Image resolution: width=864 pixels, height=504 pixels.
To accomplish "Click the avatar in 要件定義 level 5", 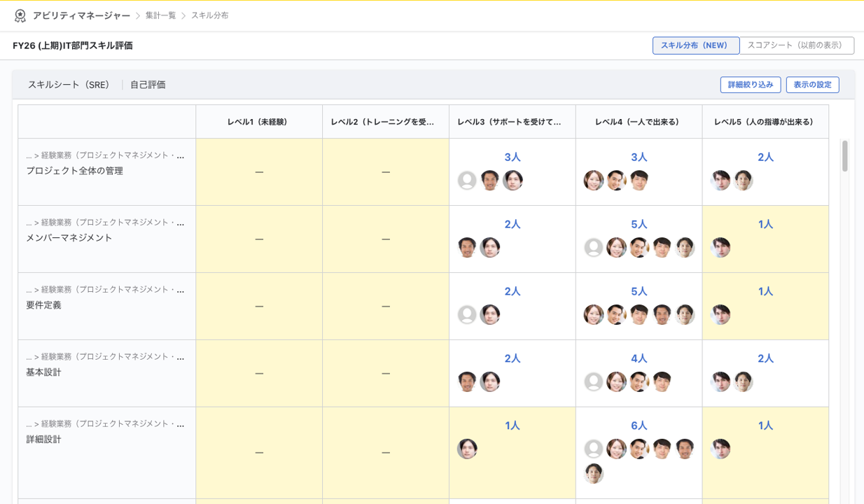I will pyautogui.click(x=720, y=315).
